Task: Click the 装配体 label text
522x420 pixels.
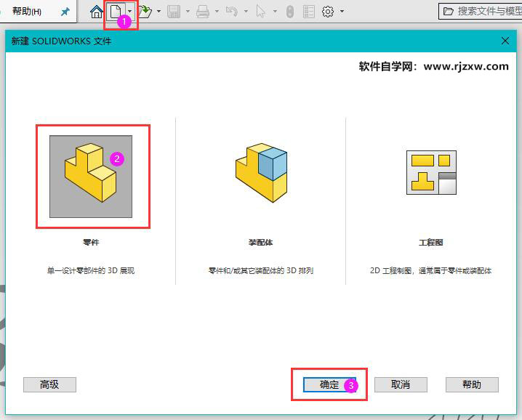Action: pos(261,242)
